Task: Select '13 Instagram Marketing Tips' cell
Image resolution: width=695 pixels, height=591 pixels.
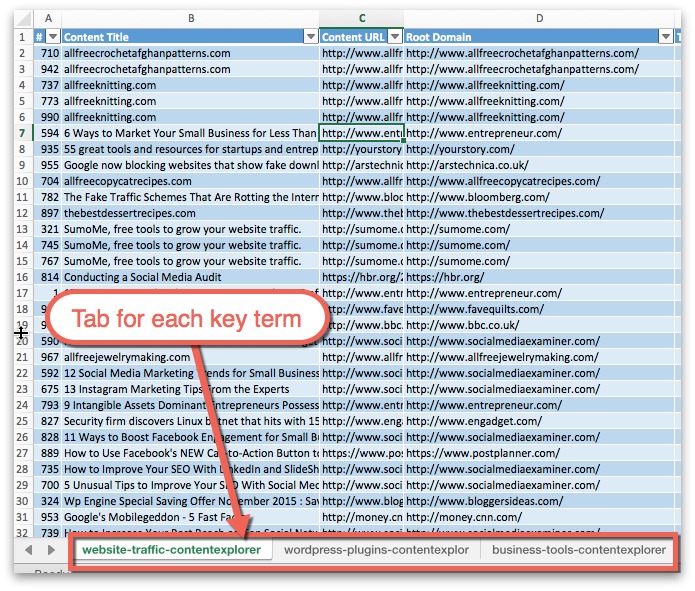Action: tap(191, 389)
